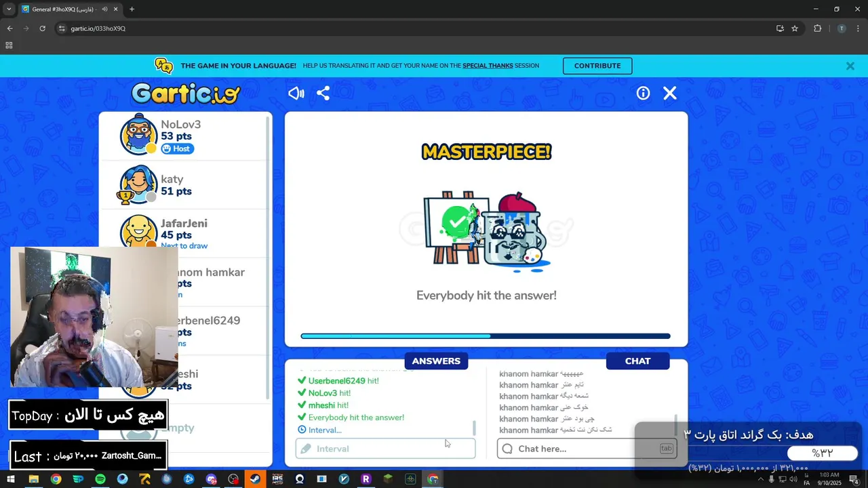The height and width of the screenshot is (488, 868).
Task: Click the round timer progress bar
Action: pyautogui.click(x=486, y=336)
